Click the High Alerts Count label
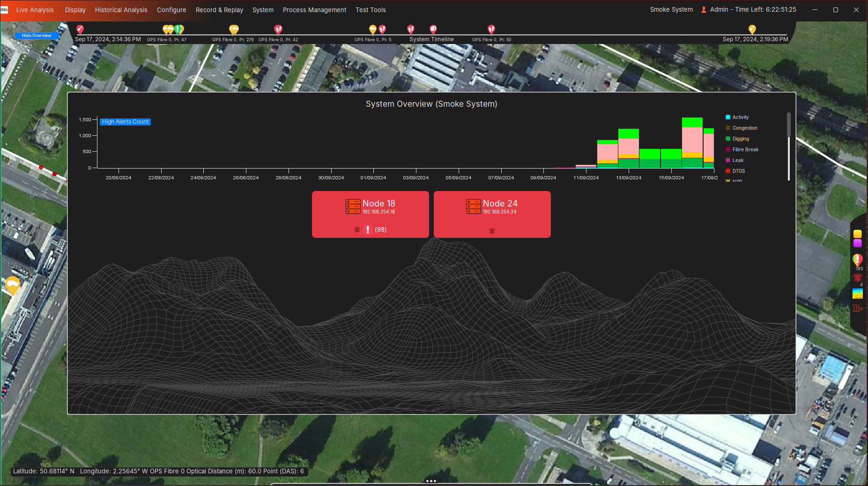Viewport: 868px width, 486px height. coord(125,122)
